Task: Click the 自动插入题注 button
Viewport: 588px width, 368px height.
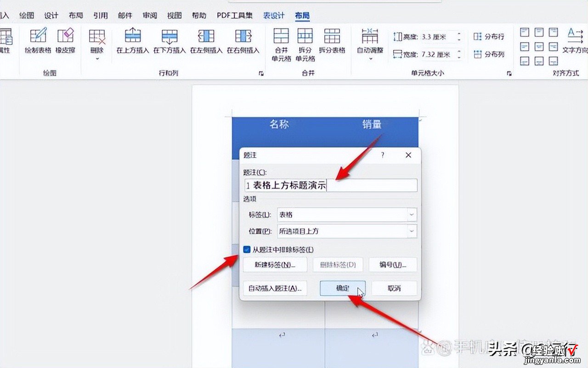Action: [x=275, y=288]
